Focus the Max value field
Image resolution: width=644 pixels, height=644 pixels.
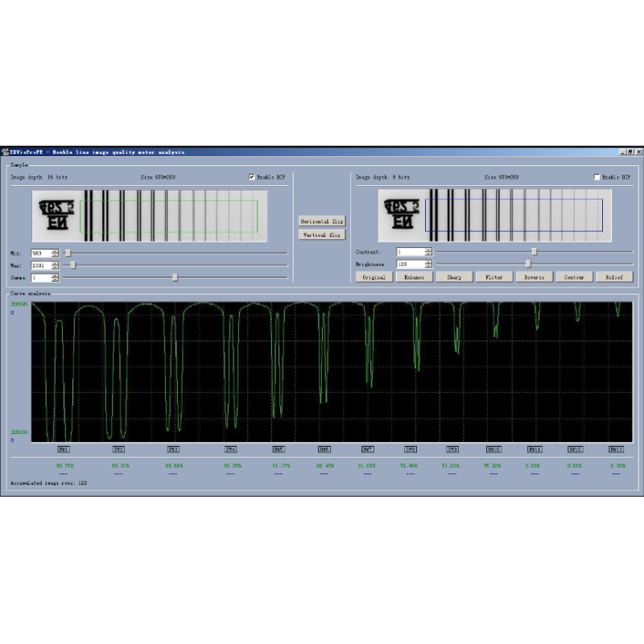coord(42,266)
